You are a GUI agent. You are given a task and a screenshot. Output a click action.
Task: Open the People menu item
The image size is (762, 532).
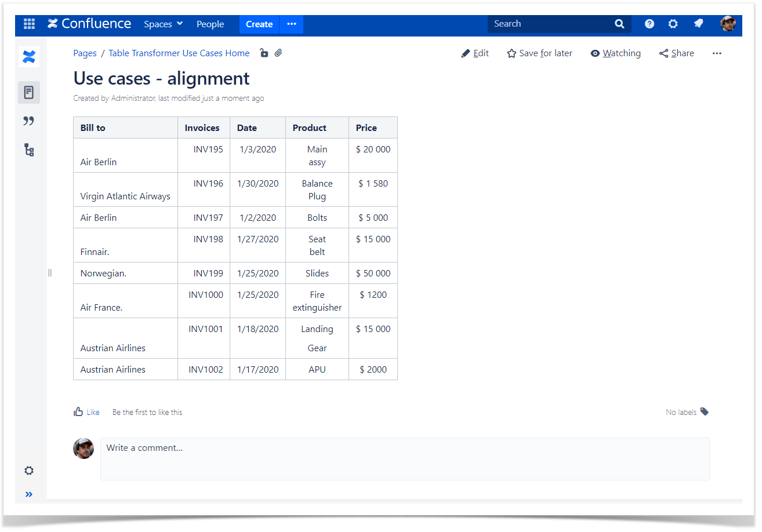click(210, 24)
